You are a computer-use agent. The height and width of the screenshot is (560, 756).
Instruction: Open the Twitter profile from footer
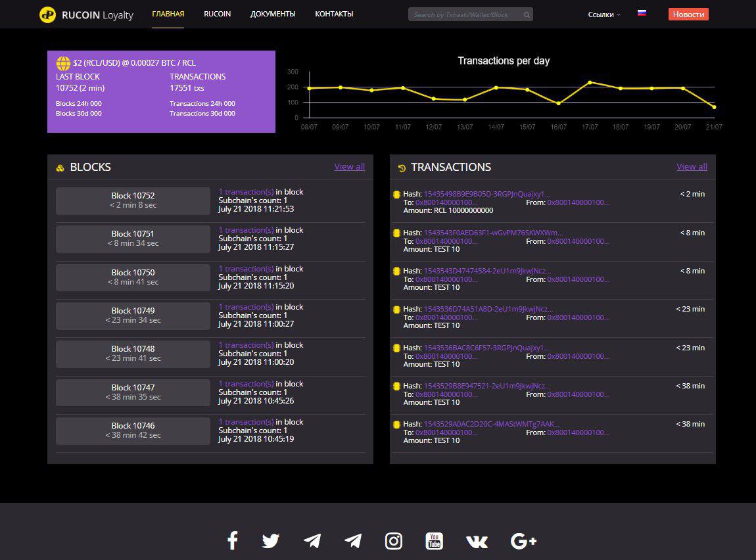click(270, 541)
